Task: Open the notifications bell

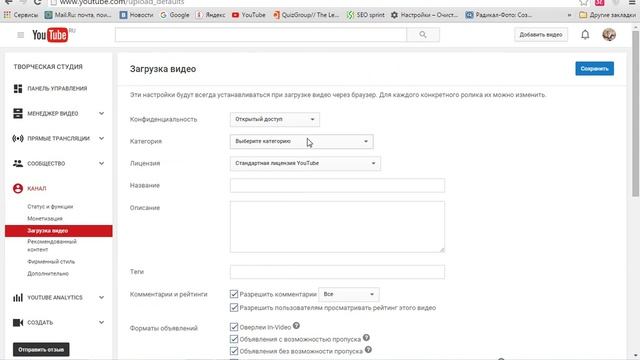Action: (585, 35)
